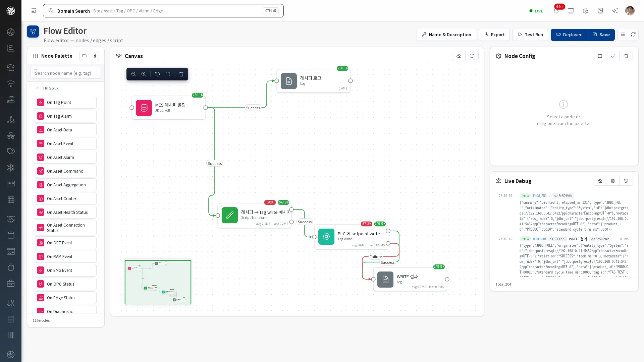Viewport: 644px width, 362px height.
Task: Fit canvas view to screen
Action: coord(168,74)
